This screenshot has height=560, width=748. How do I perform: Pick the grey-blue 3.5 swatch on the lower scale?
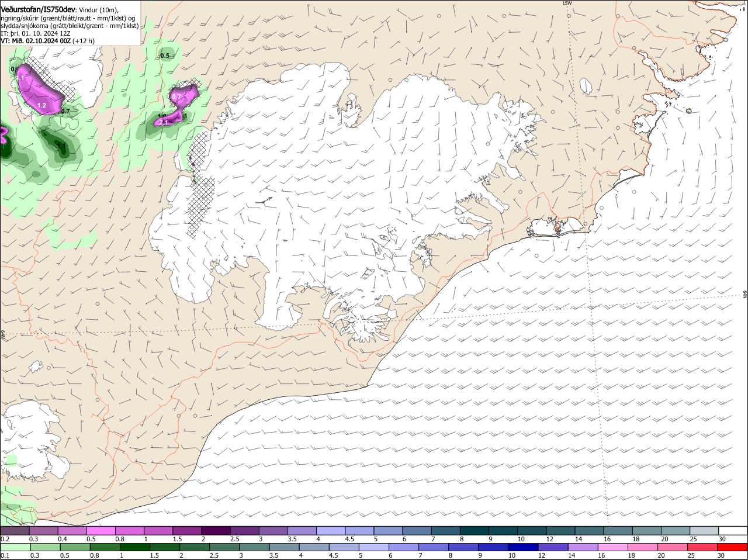tap(284, 548)
